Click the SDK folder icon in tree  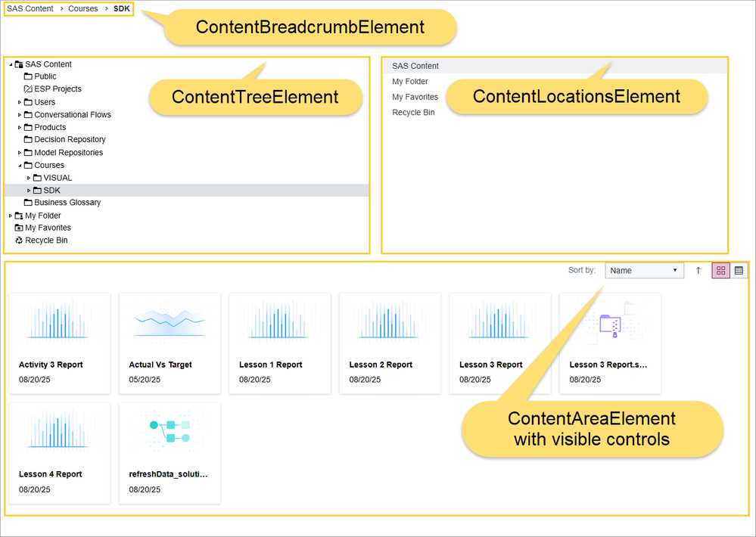click(37, 190)
